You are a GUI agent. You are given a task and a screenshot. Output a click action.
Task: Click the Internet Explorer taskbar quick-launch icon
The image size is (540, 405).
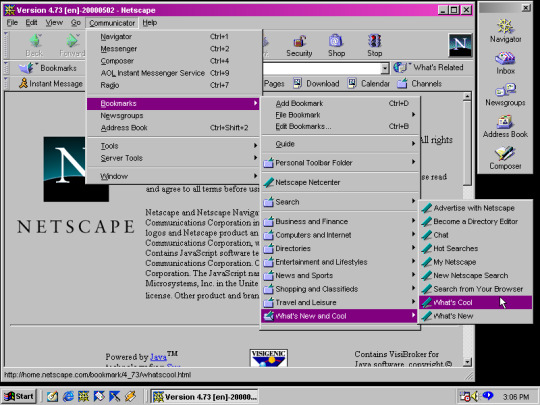click(x=68, y=396)
